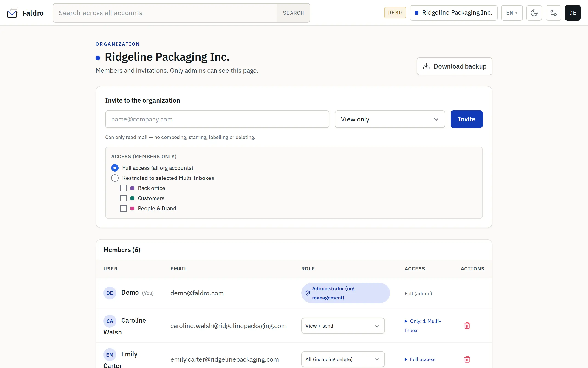Viewport: 588px width, 368px height.
Task: Click the download icon in Download backup
Action: pyautogui.click(x=426, y=66)
